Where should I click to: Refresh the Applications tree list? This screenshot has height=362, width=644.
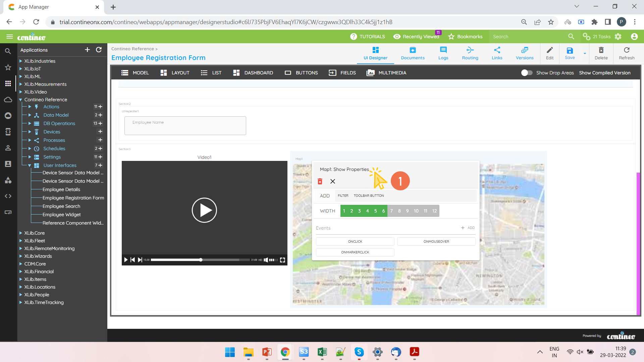pyautogui.click(x=99, y=50)
